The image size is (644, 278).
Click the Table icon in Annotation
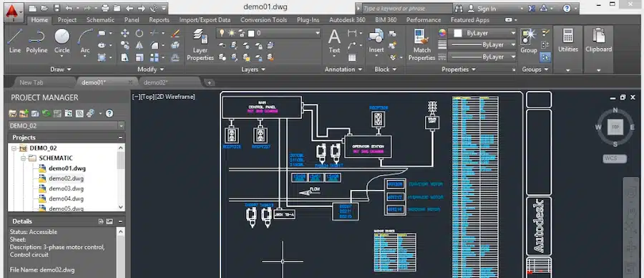pos(352,57)
